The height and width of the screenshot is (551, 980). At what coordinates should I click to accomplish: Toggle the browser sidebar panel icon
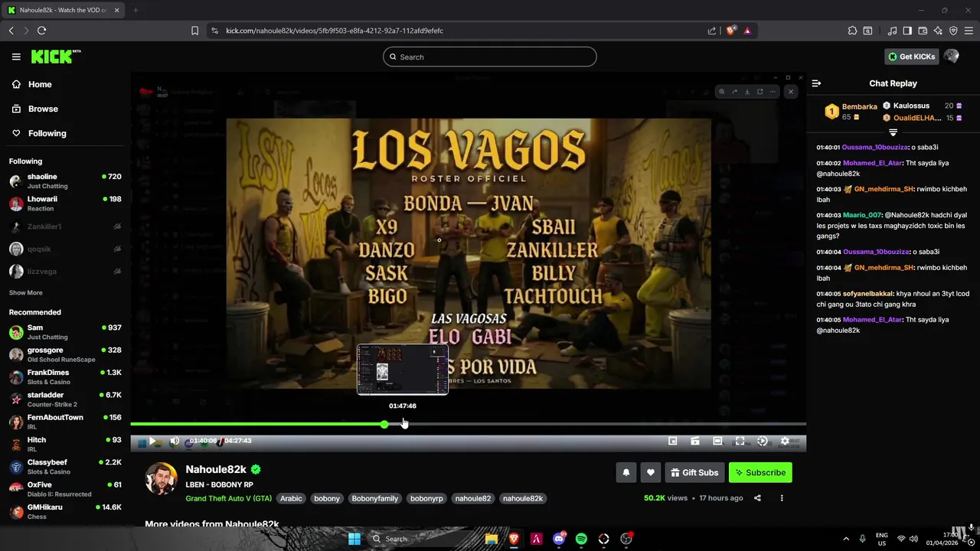[907, 31]
